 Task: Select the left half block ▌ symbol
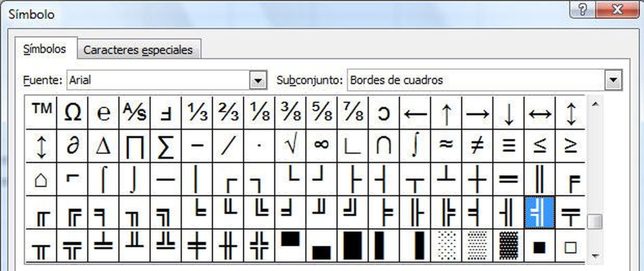(x=384, y=246)
